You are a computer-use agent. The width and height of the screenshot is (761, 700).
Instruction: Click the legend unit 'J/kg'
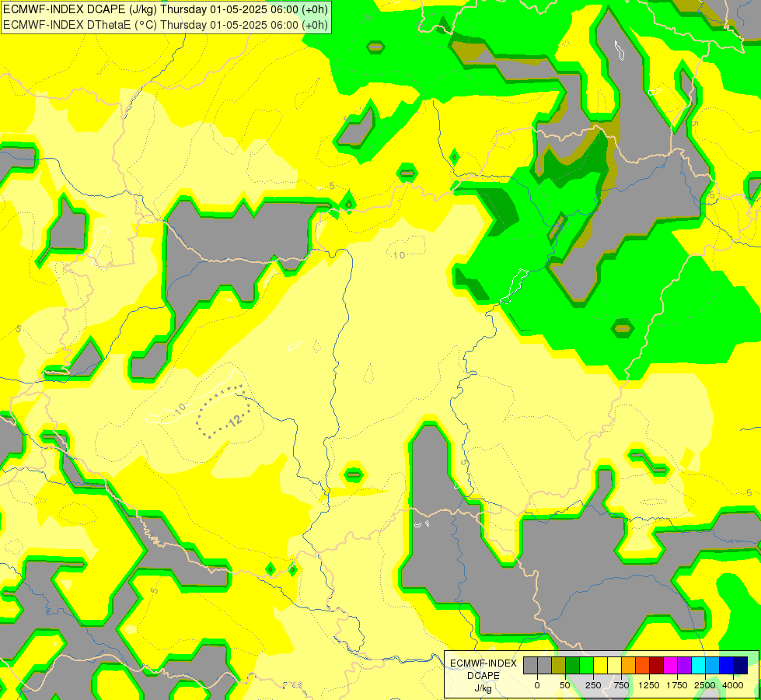pyautogui.click(x=483, y=689)
